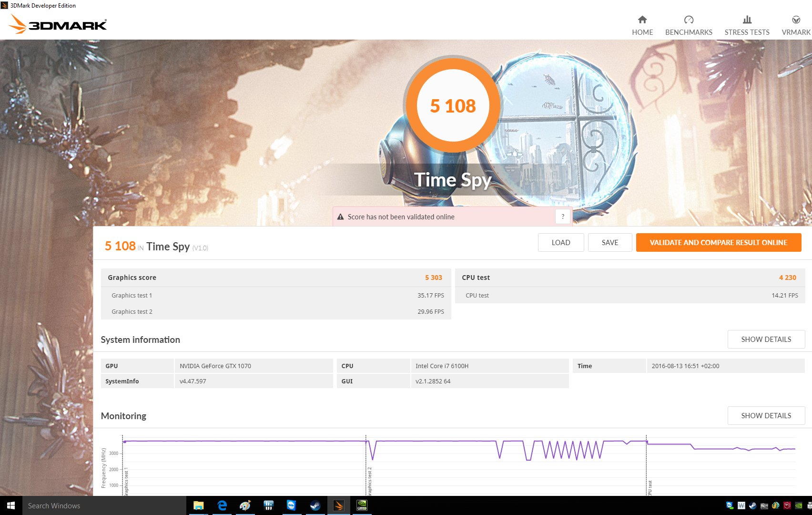Screen dimensions: 812x515
Task: Open TeamViewer from the taskbar
Action: click(291, 505)
